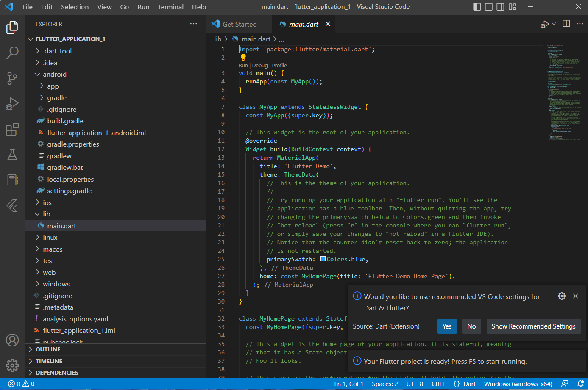
Task: Click No on recommended settings prompt
Action: [471, 326]
